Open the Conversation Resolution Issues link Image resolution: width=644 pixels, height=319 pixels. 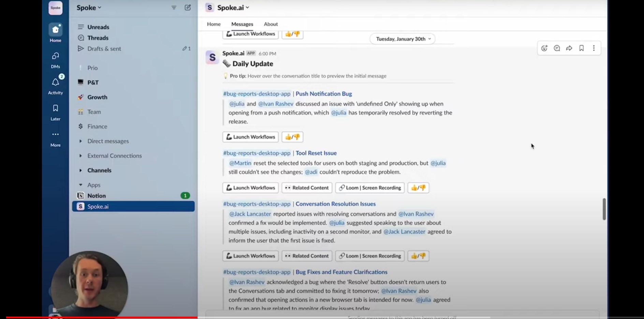click(x=336, y=204)
